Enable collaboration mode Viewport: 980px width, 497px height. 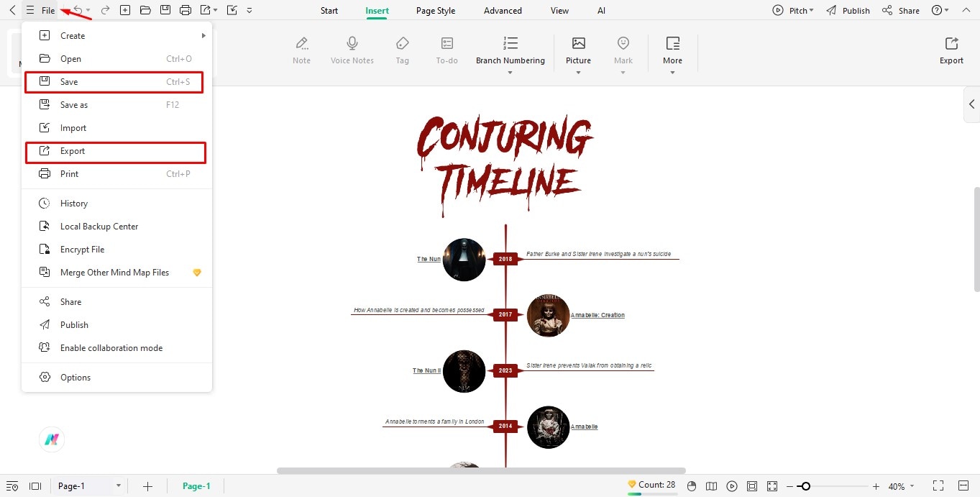pyautogui.click(x=117, y=348)
